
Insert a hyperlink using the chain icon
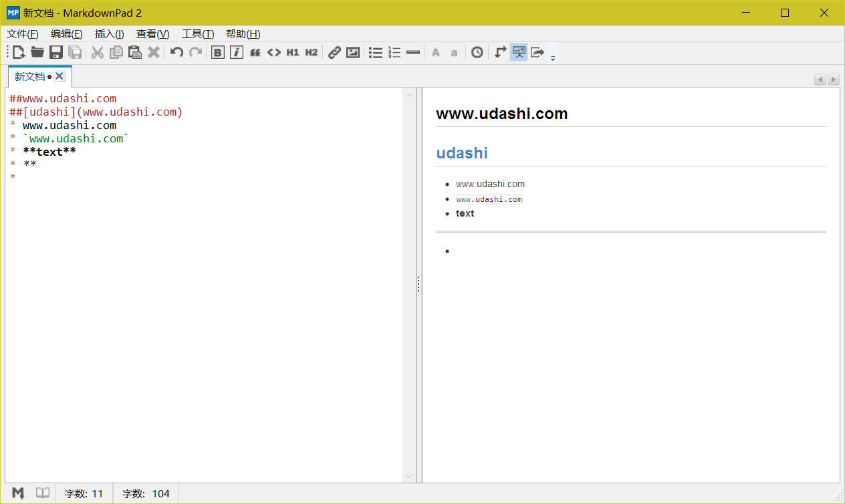point(334,52)
